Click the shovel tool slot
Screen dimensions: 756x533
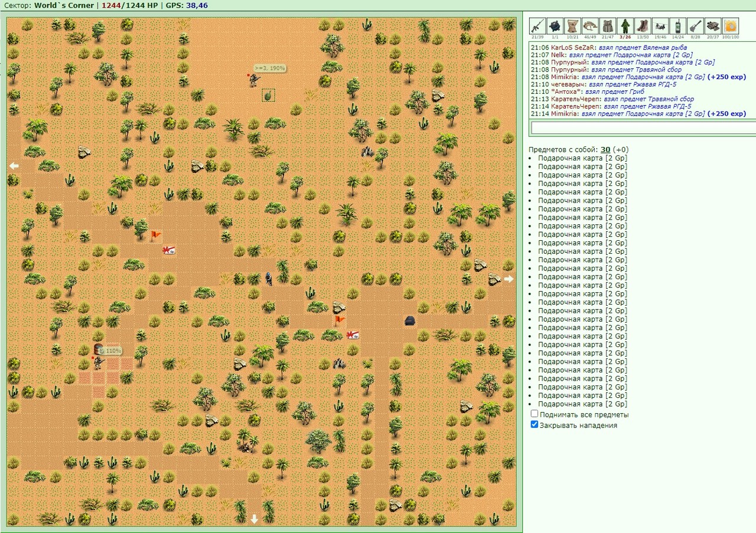[695, 26]
